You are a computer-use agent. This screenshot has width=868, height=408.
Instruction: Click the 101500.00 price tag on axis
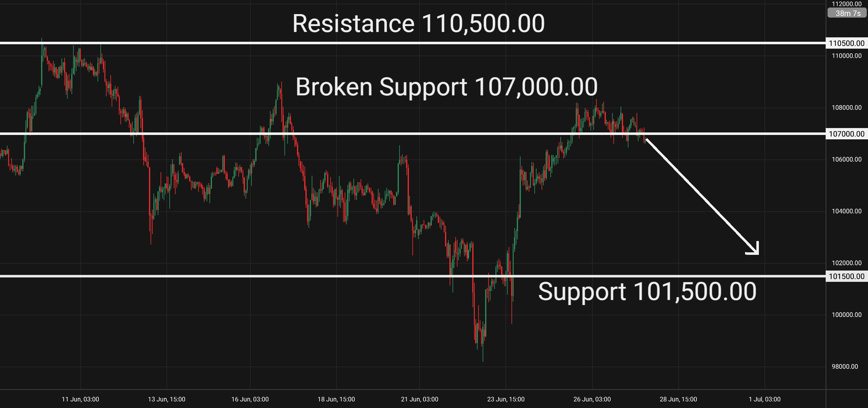[x=846, y=276]
